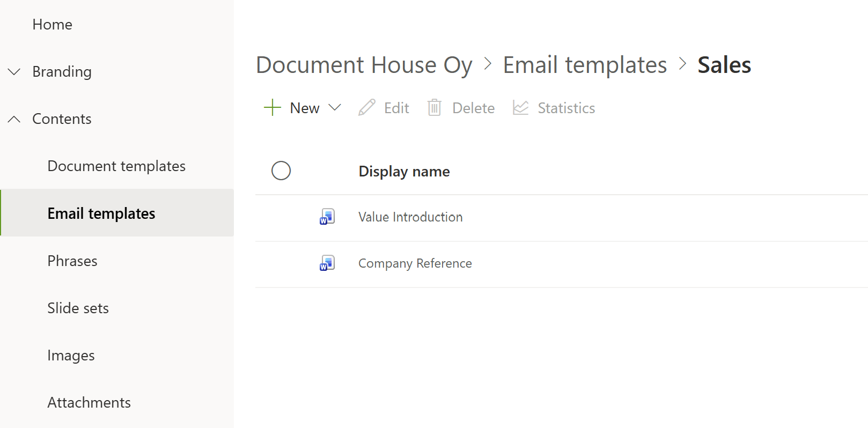Go to Home in sidebar
The width and height of the screenshot is (868, 428).
52,25
